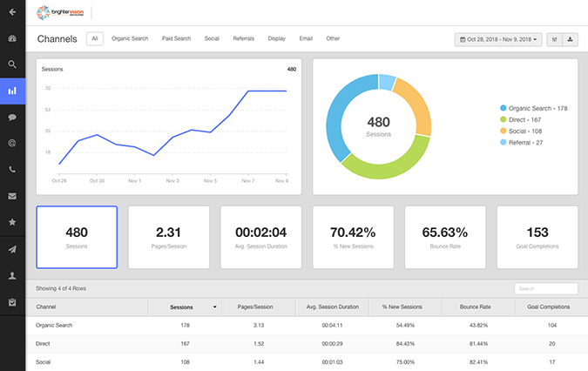Click the 'Showing 4 of 4 Rows' text

(x=61, y=288)
